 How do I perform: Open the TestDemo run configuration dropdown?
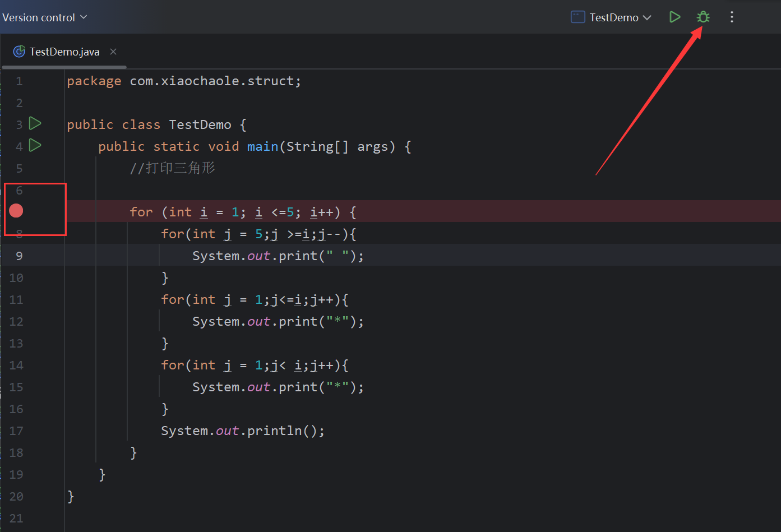[x=611, y=17]
